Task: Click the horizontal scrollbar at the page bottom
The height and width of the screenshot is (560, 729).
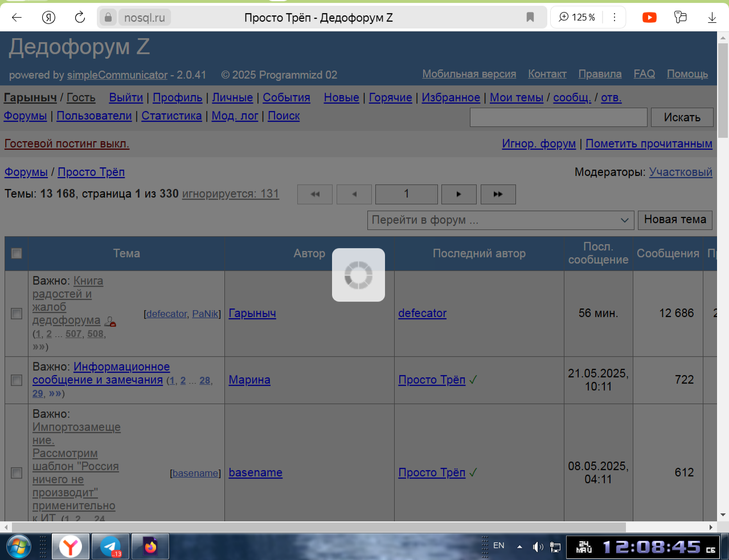Action: (x=319, y=527)
